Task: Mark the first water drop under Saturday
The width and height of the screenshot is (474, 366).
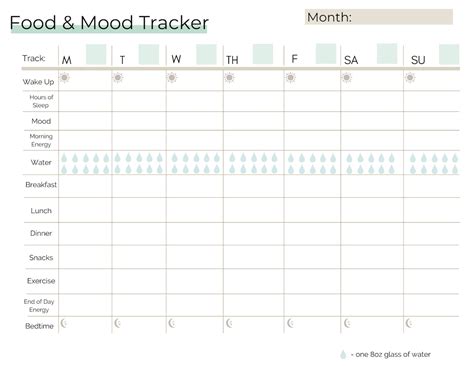Action: click(349, 158)
